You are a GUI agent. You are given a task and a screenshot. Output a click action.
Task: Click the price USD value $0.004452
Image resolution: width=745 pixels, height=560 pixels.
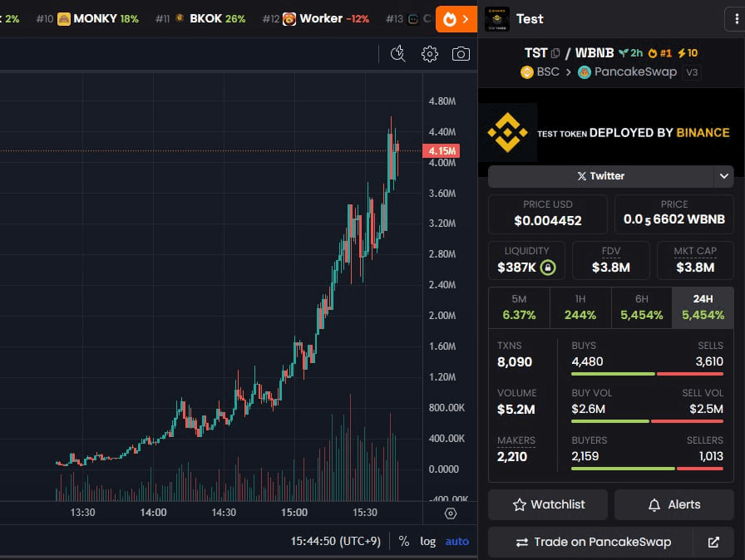click(548, 221)
